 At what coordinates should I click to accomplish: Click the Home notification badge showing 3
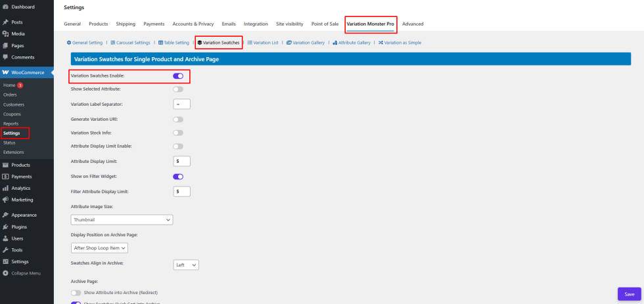(x=20, y=85)
